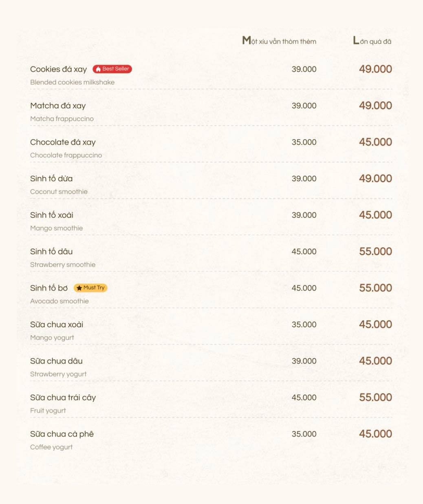This screenshot has width=423, height=504.
Task: Select the Sinh tố bơ item name
Action: (49, 288)
